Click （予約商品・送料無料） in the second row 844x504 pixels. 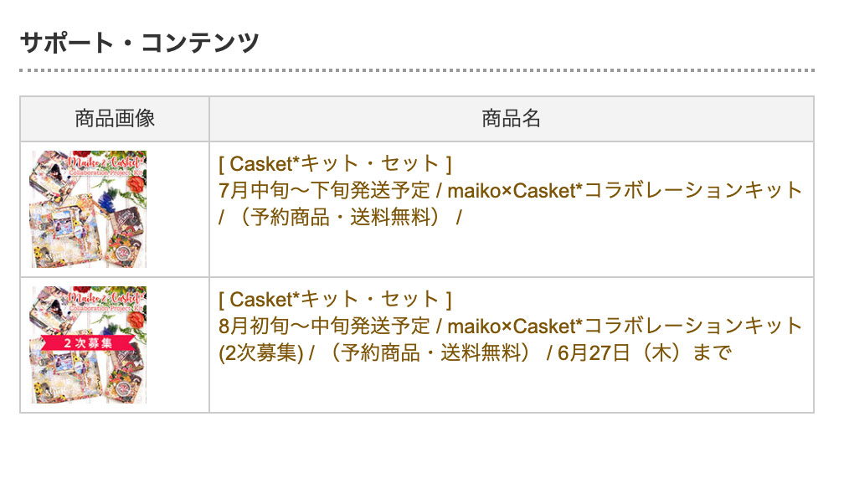pos(430,353)
